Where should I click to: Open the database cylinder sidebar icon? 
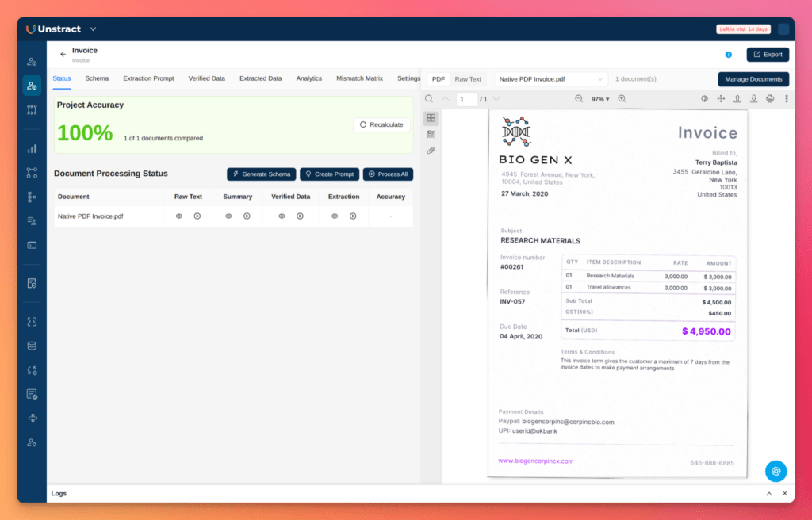[x=32, y=346]
